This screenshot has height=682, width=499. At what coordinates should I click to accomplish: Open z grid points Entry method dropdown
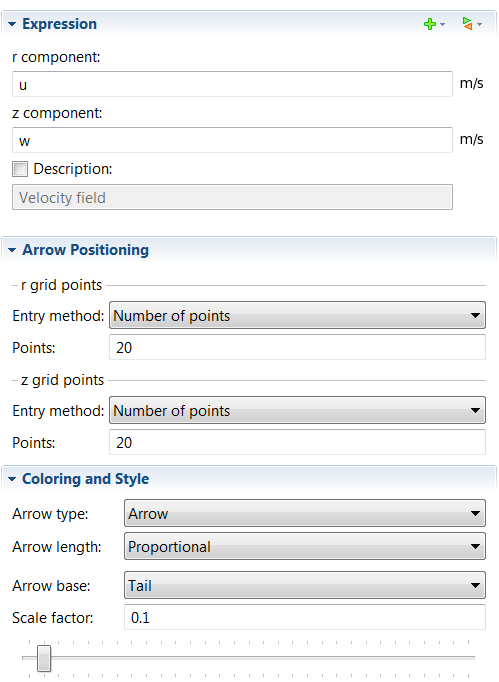(x=297, y=410)
